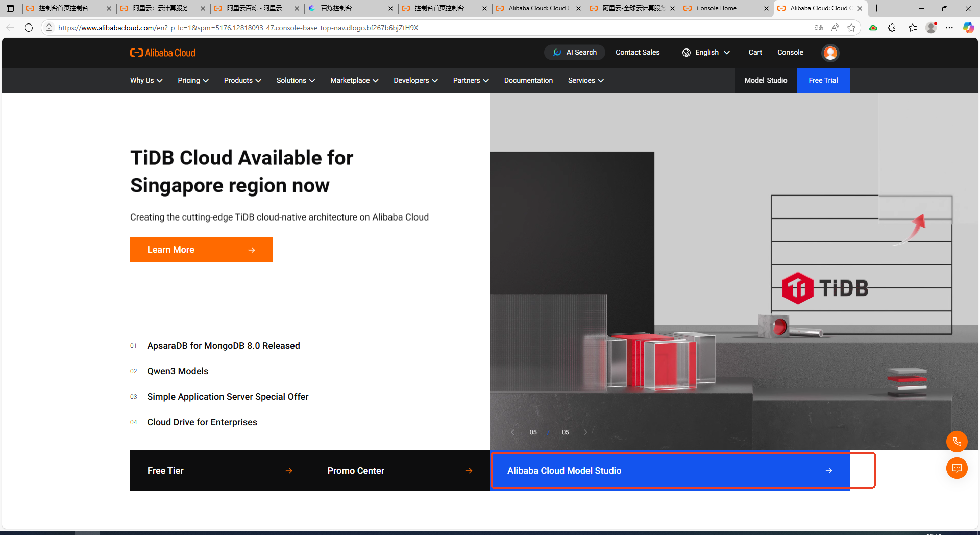Open Contact Sales link
The image size is (980, 535).
click(x=638, y=52)
